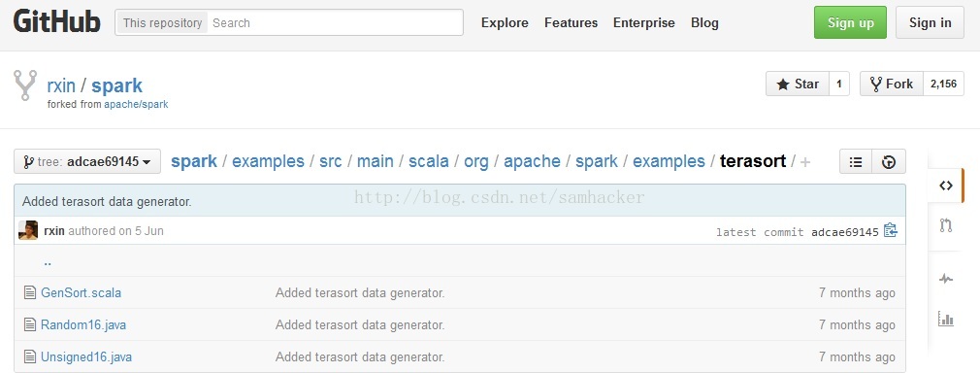Viewport: 980px width, 373px height.
Task: Open the Enterprise menu item
Action: [x=643, y=23]
